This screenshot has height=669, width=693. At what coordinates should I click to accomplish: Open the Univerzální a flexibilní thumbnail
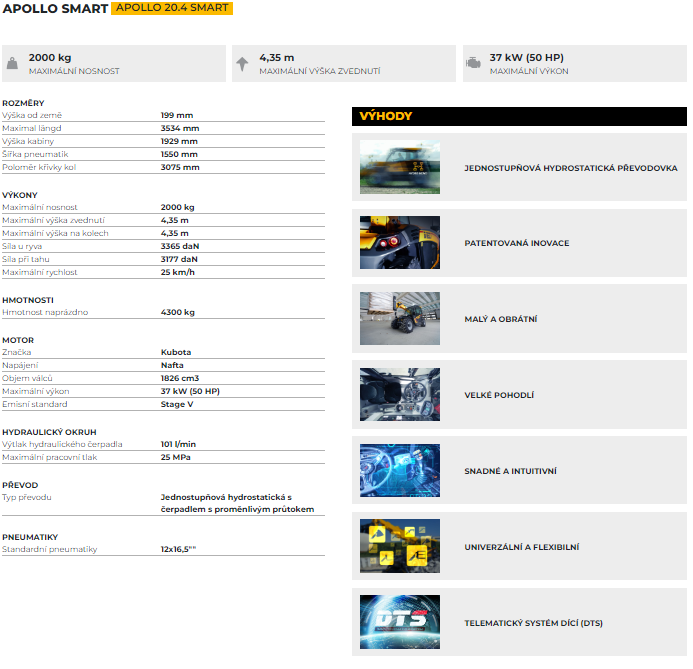click(400, 546)
